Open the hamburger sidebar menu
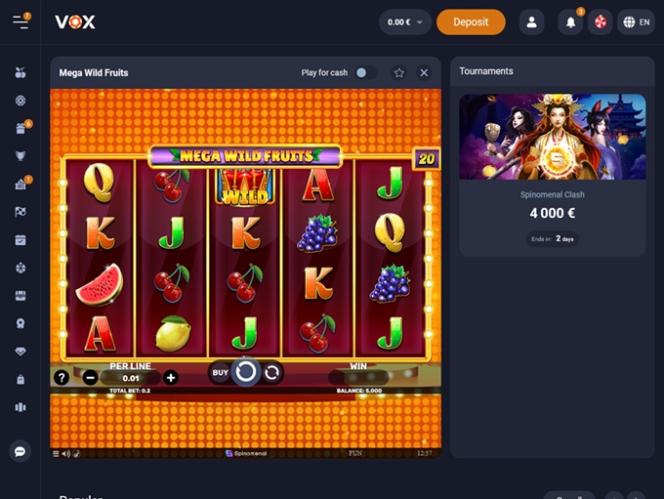The width and height of the screenshot is (664, 499). 21,22
